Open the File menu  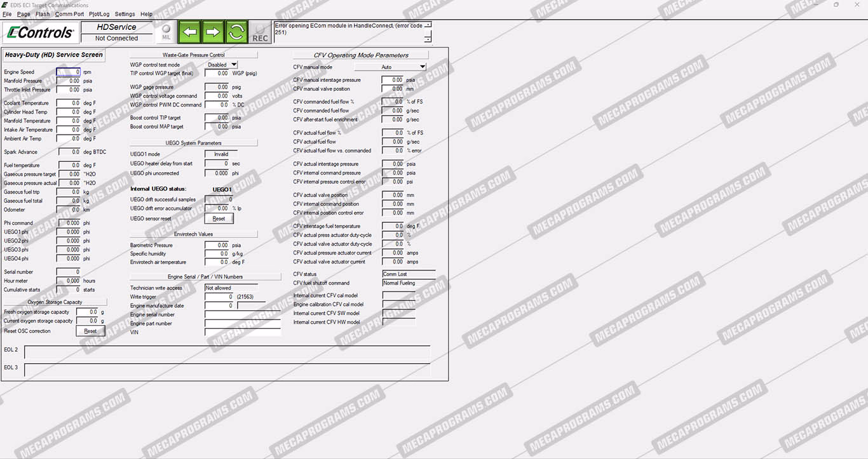tap(7, 14)
